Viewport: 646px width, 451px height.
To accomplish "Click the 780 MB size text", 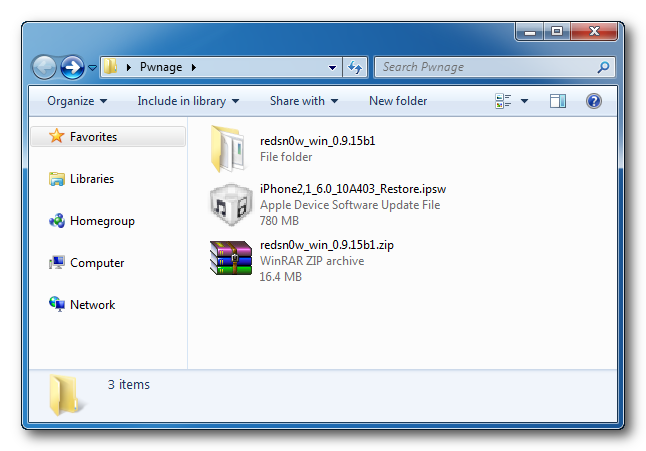I will tap(279, 221).
